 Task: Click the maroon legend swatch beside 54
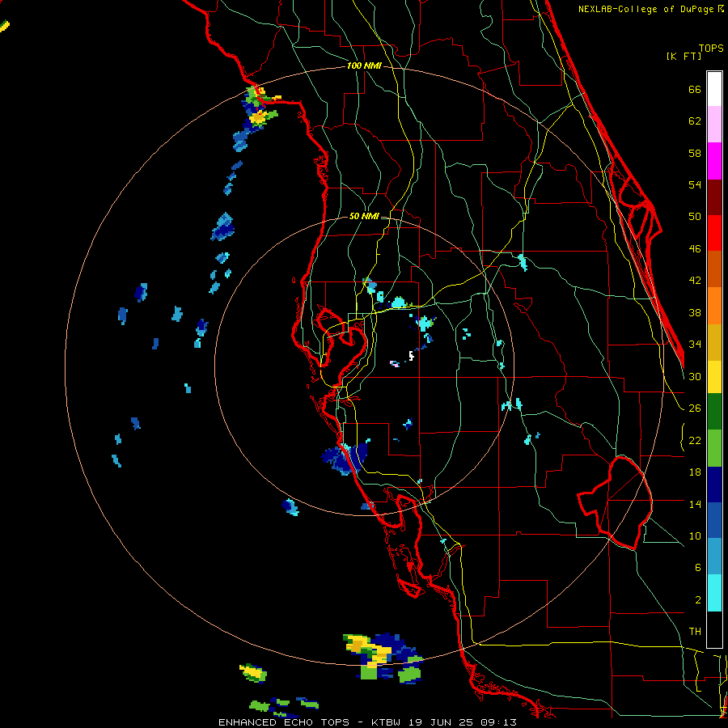tap(714, 197)
